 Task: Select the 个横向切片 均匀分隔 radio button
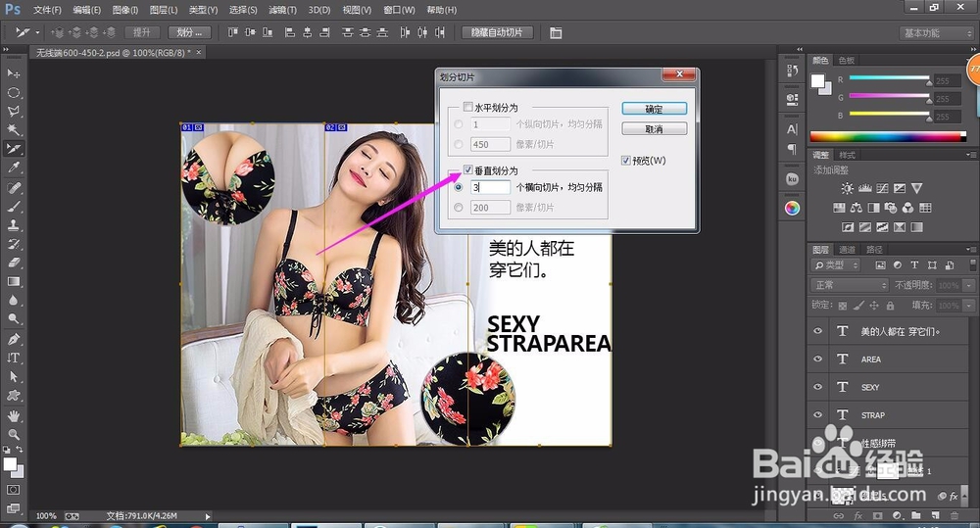(x=459, y=187)
